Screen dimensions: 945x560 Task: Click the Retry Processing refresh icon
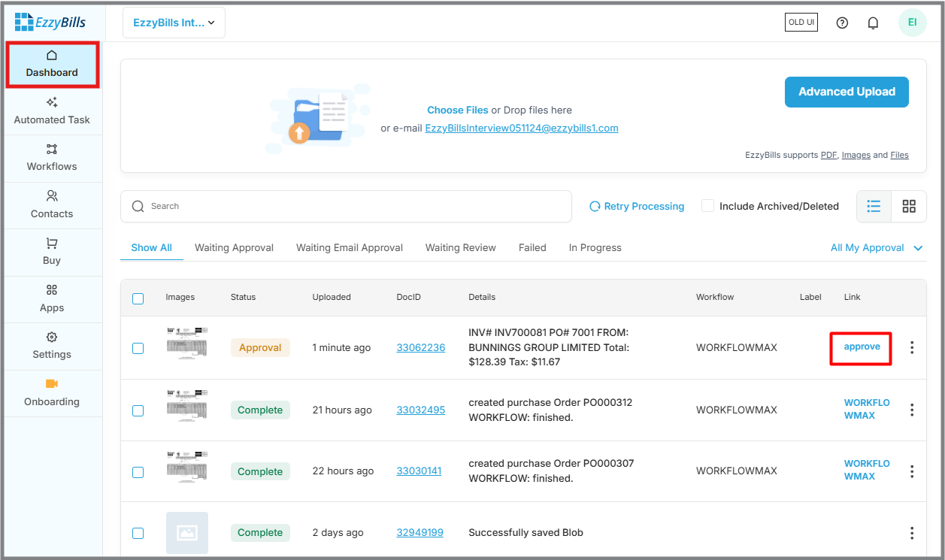click(x=595, y=206)
